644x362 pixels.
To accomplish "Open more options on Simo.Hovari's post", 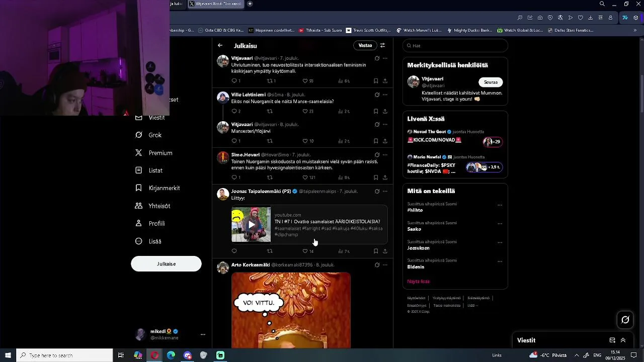I will (385, 155).
